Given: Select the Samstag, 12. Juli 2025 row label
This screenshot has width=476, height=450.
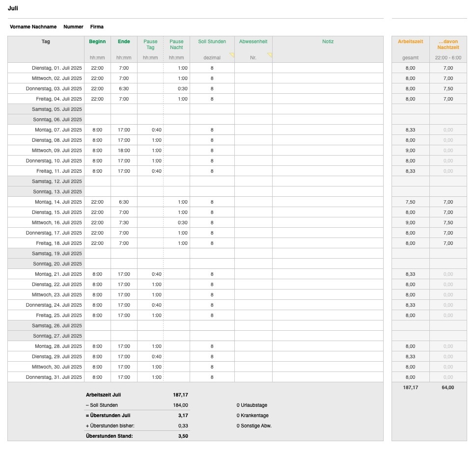Looking at the screenshot, I should 46,182.
